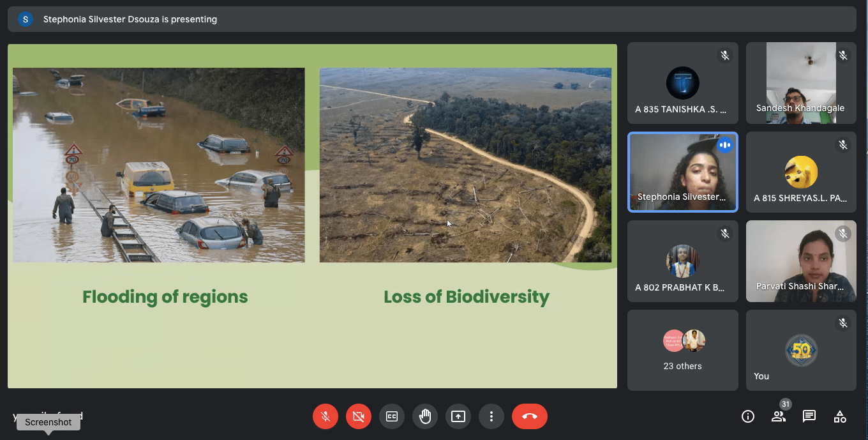Open chat with everyone panel
This screenshot has height=440, width=868.
coord(809,416)
